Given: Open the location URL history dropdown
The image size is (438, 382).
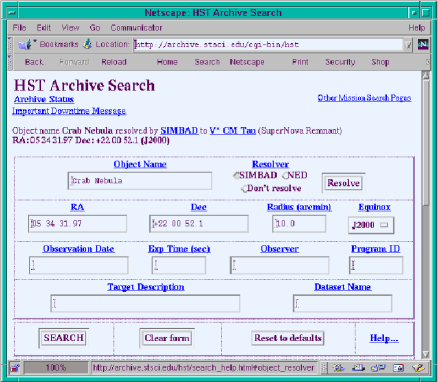Looking at the screenshot, I should (408, 45).
